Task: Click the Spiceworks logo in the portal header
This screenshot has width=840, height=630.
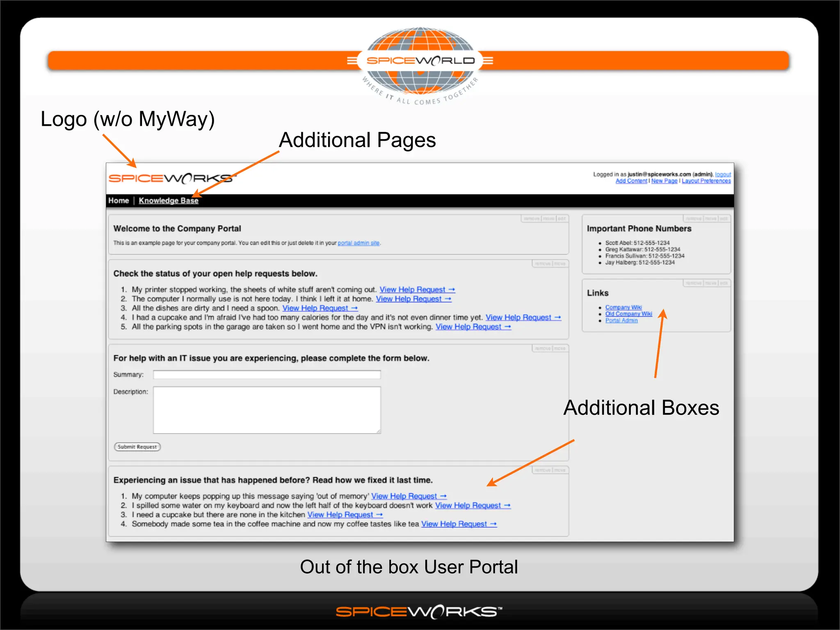Action: click(x=172, y=178)
